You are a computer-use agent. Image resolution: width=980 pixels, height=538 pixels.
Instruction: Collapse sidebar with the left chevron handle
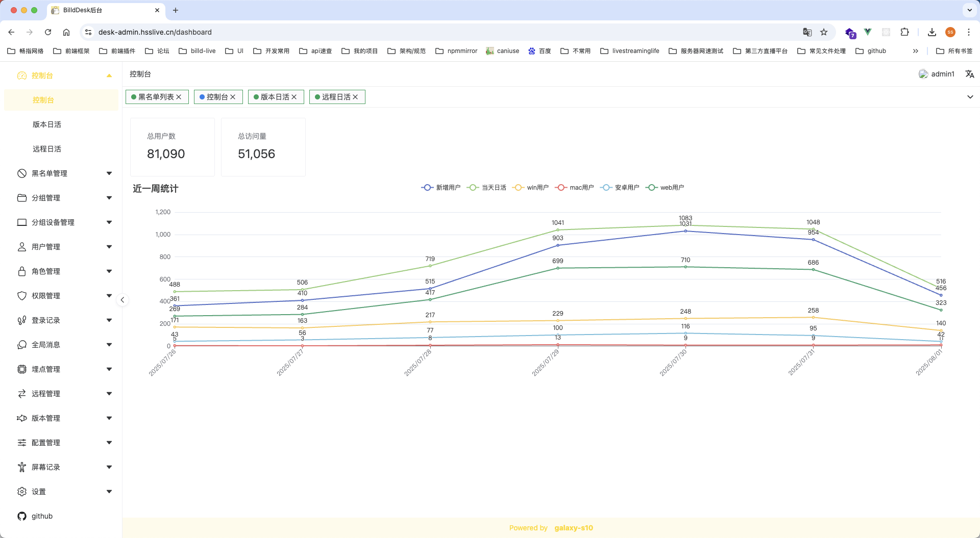122,300
